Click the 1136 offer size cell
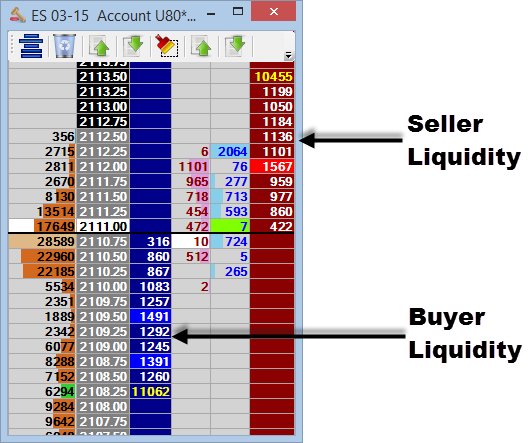The image size is (529, 443). pyautogui.click(x=272, y=137)
